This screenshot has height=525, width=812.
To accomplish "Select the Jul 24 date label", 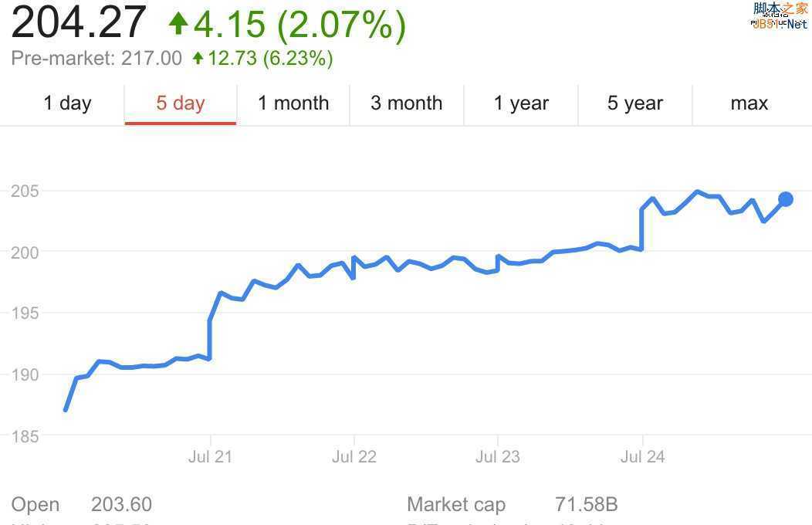I will pyautogui.click(x=642, y=457).
